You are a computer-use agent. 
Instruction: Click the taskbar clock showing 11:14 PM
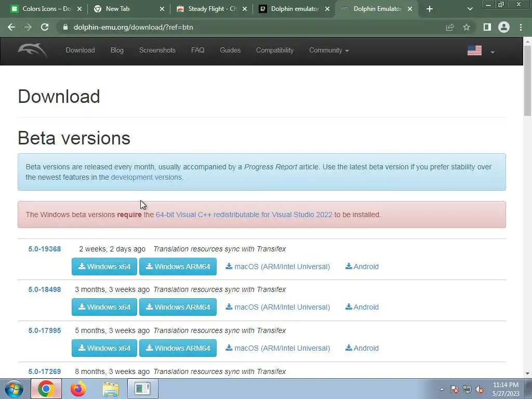506,389
